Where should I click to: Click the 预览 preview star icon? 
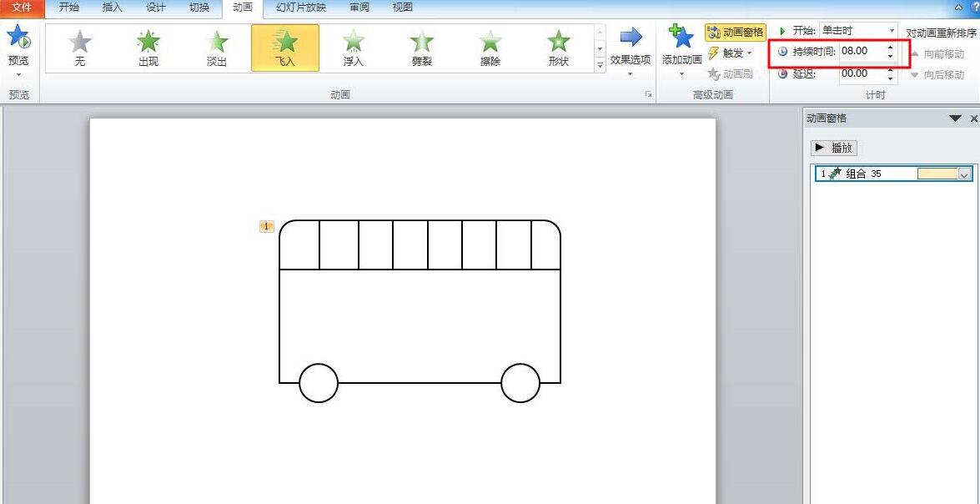click(x=18, y=36)
